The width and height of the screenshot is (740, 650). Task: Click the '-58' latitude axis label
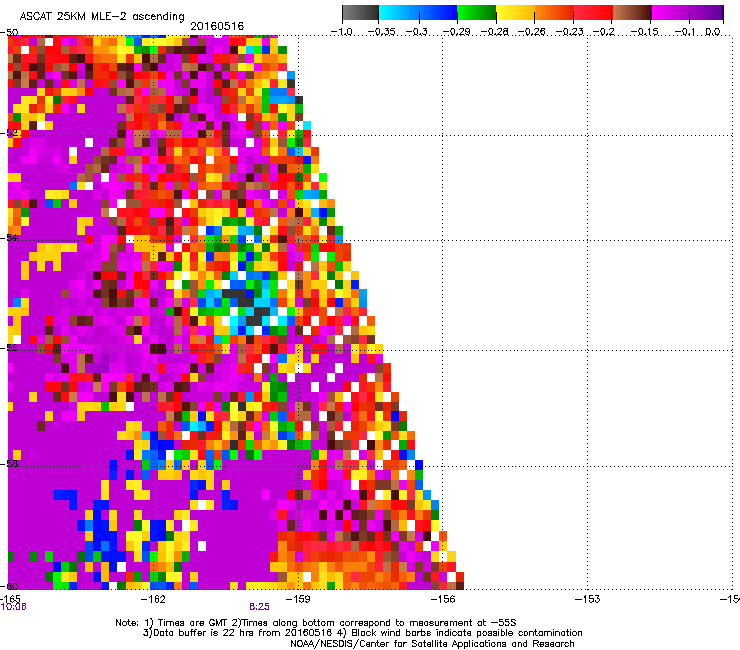[9, 464]
